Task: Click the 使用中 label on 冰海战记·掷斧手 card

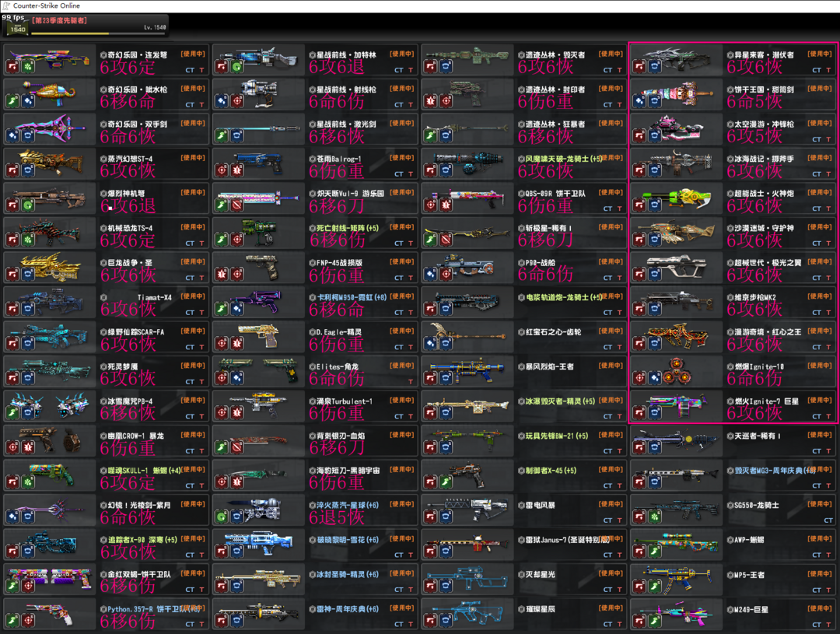Action: (820, 158)
